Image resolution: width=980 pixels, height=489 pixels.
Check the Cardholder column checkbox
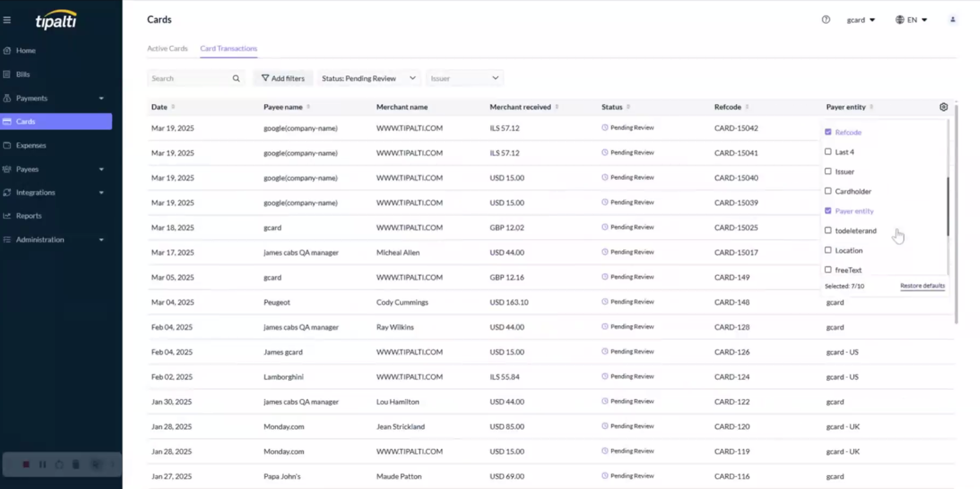828,191
